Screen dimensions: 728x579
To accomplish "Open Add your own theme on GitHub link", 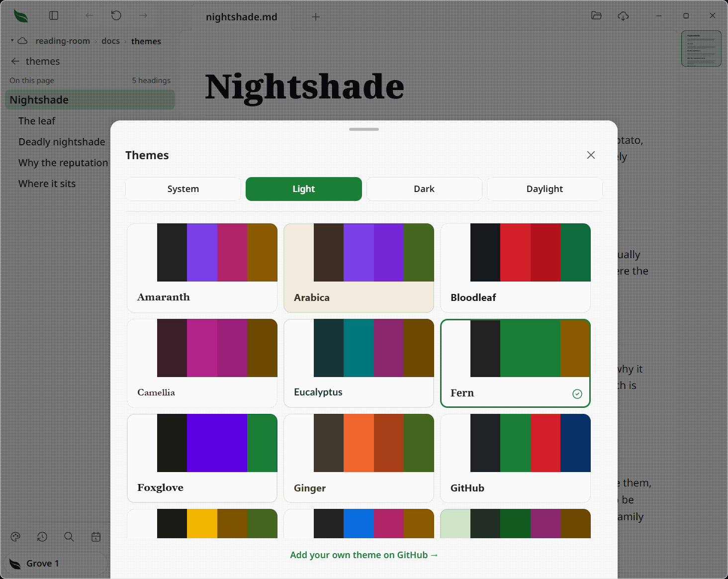I will coord(364,555).
